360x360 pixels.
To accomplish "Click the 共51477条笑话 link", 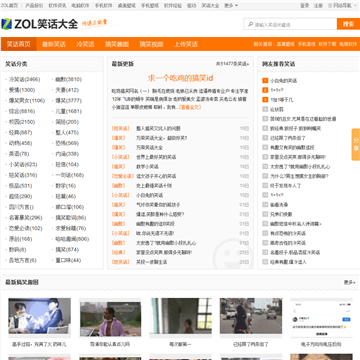I will [232, 64].
